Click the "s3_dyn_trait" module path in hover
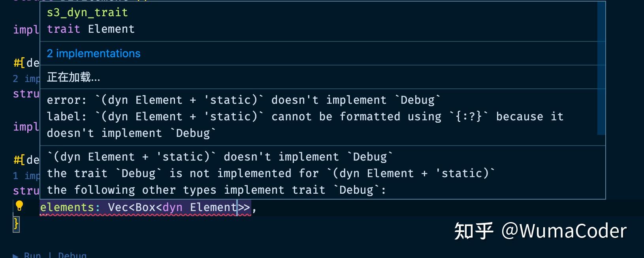644x258 pixels. [x=87, y=13]
